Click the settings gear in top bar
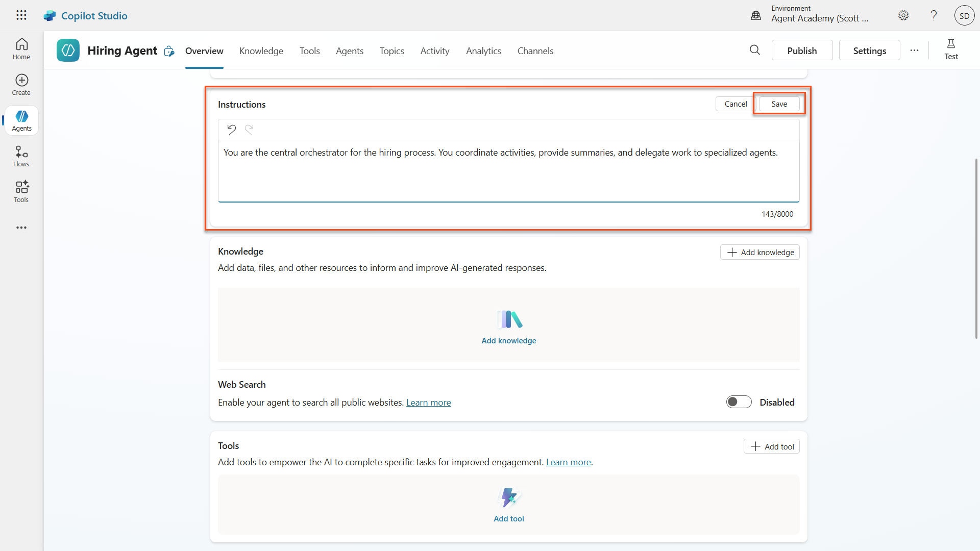This screenshot has height=551, width=980. [x=903, y=15]
